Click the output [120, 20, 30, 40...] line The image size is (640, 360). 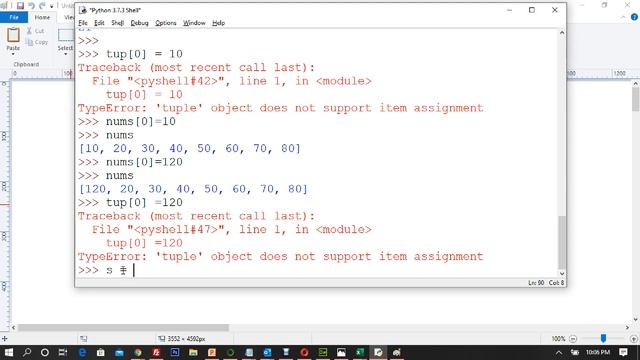(x=193, y=189)
